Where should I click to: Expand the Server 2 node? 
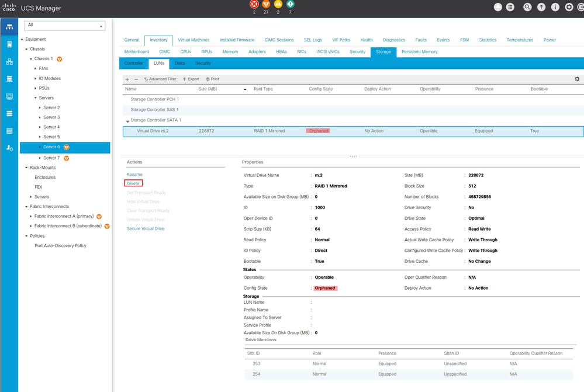tap(40, 107)
